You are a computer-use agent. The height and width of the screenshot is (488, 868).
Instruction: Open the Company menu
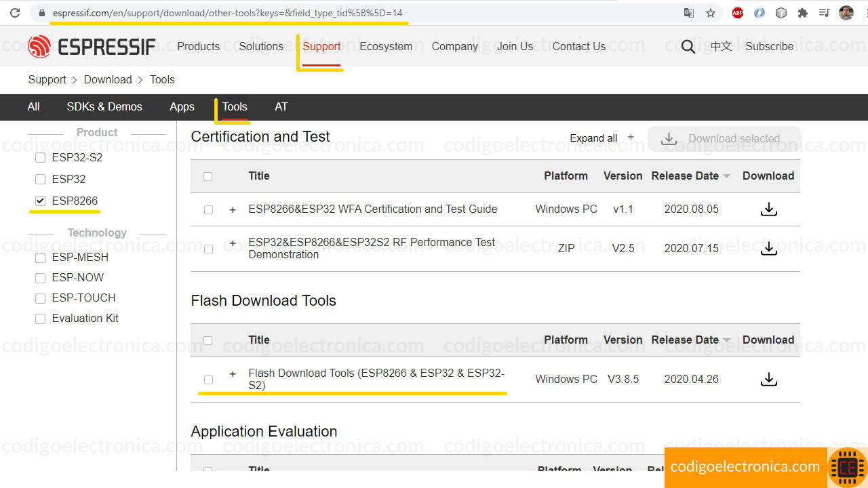coord(454,46)
